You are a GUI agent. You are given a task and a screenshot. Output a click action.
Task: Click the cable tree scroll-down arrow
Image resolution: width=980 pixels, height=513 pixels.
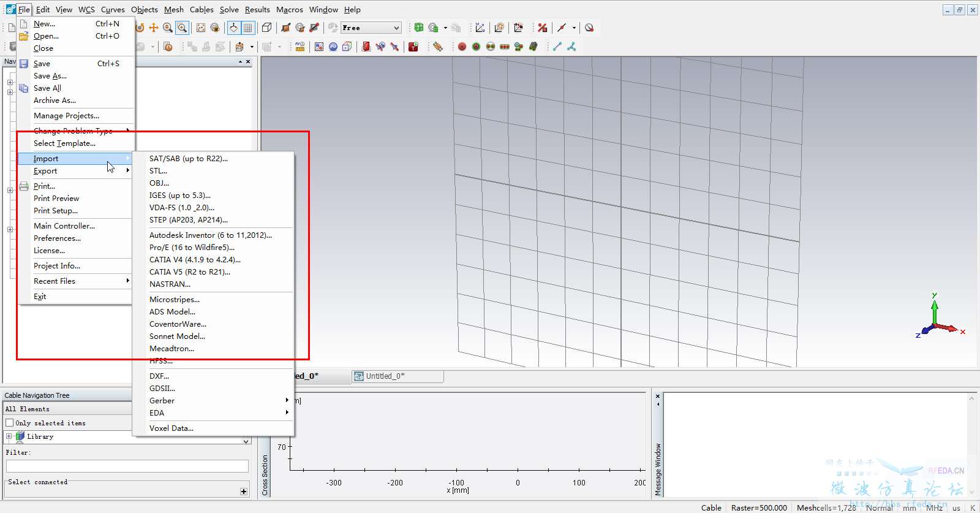pyautogui.click(x=246, y=441)
